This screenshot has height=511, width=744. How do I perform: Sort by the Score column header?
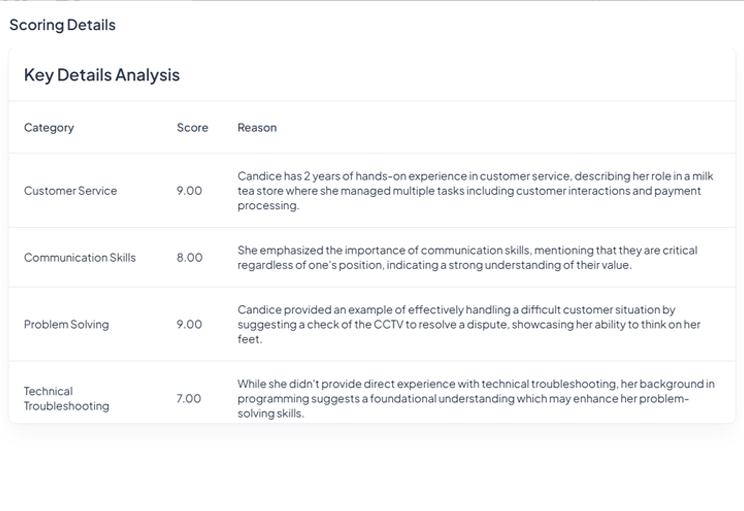[192, 128]
